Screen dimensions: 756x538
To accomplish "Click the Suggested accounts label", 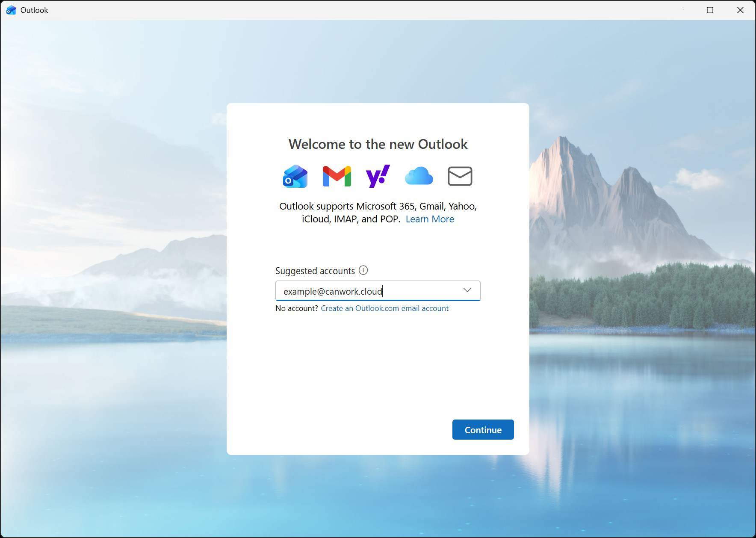I will tap(315, 271).
